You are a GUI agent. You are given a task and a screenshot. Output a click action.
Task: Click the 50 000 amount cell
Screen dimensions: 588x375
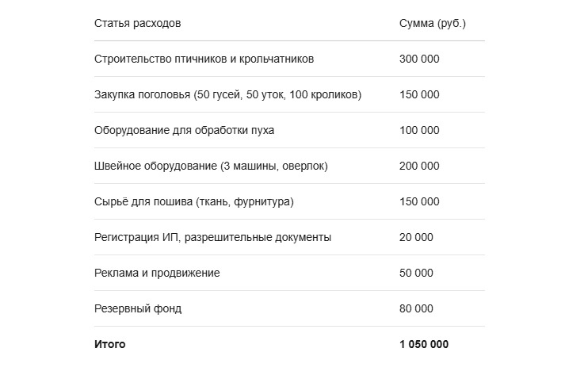tap(416, 273)
